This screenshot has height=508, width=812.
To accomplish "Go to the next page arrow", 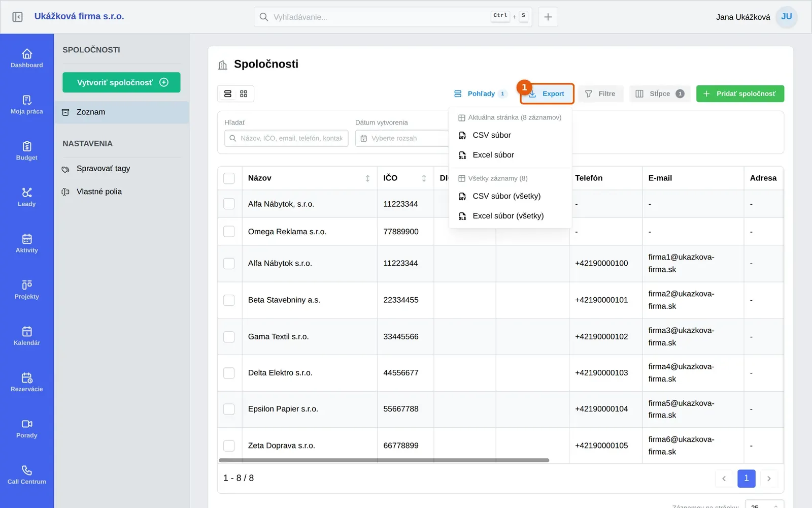I will 769,479.
